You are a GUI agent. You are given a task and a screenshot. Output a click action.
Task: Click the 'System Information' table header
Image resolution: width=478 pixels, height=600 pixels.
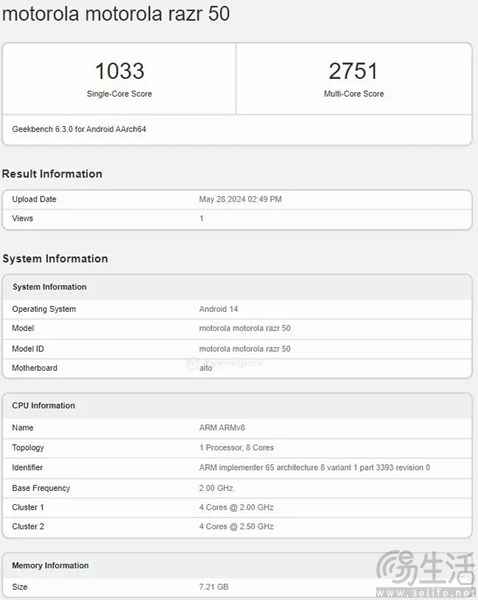point(49,287)
